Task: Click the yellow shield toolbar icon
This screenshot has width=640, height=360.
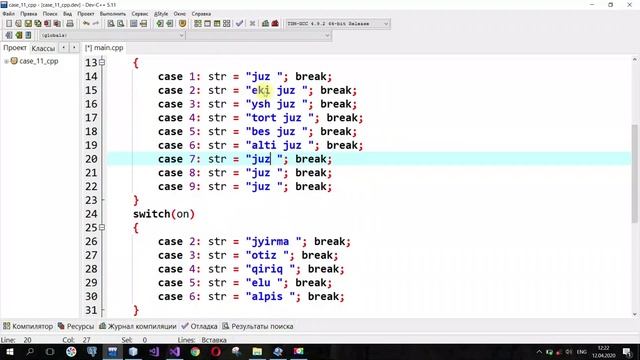Action: click(182, 24)
